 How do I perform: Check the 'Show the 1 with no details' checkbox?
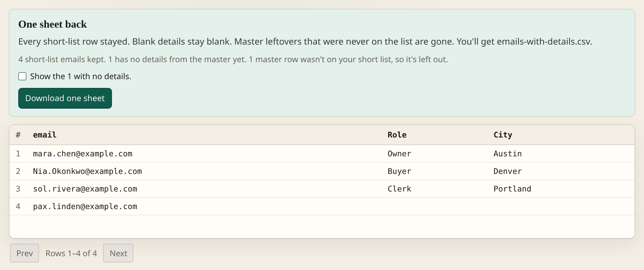(x=22, y=76)
